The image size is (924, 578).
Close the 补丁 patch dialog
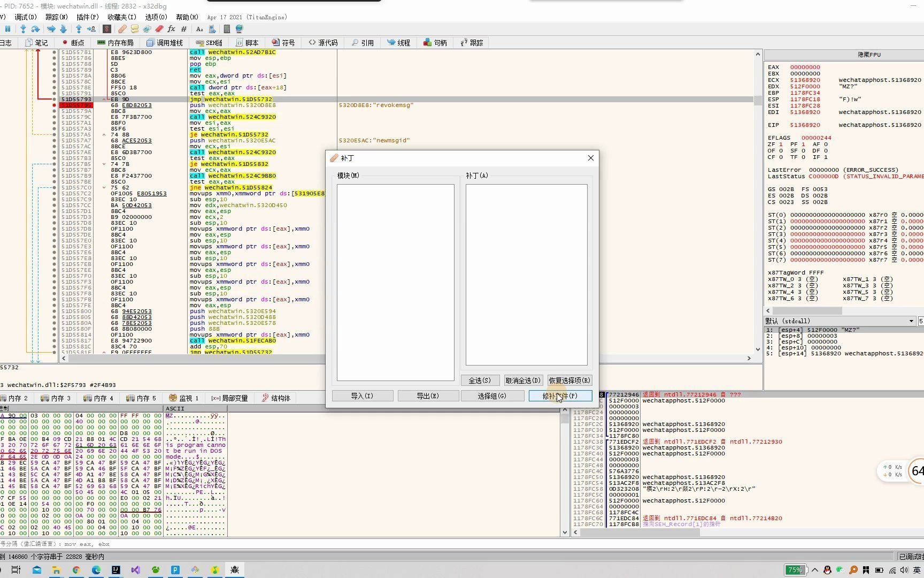[590, 158]
